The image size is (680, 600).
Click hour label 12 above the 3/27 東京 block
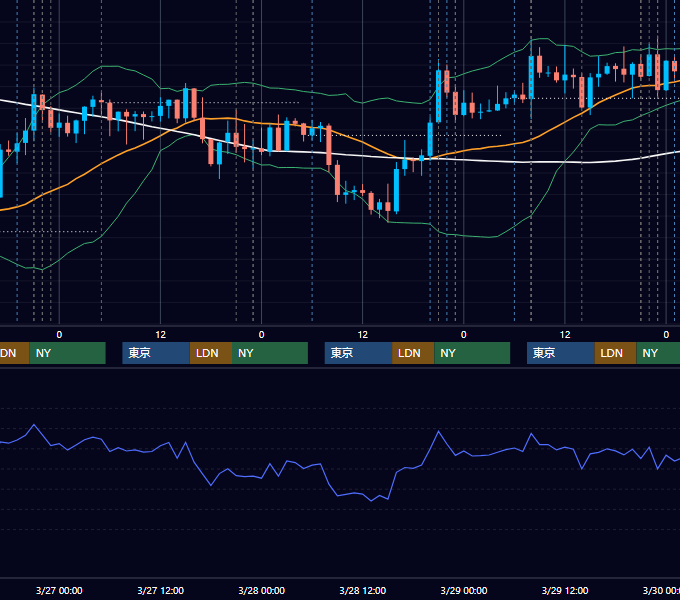160,335
